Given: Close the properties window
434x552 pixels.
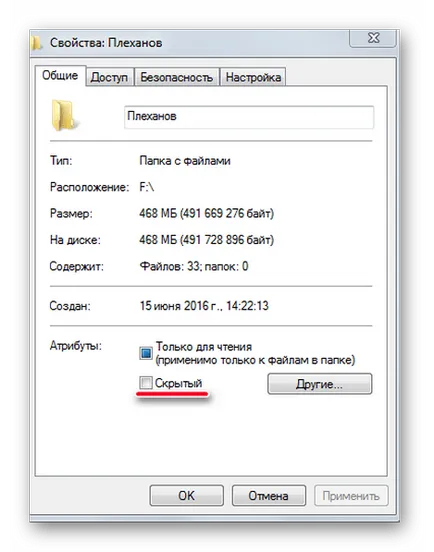Looking at the screenshot, I should (373, 38).
